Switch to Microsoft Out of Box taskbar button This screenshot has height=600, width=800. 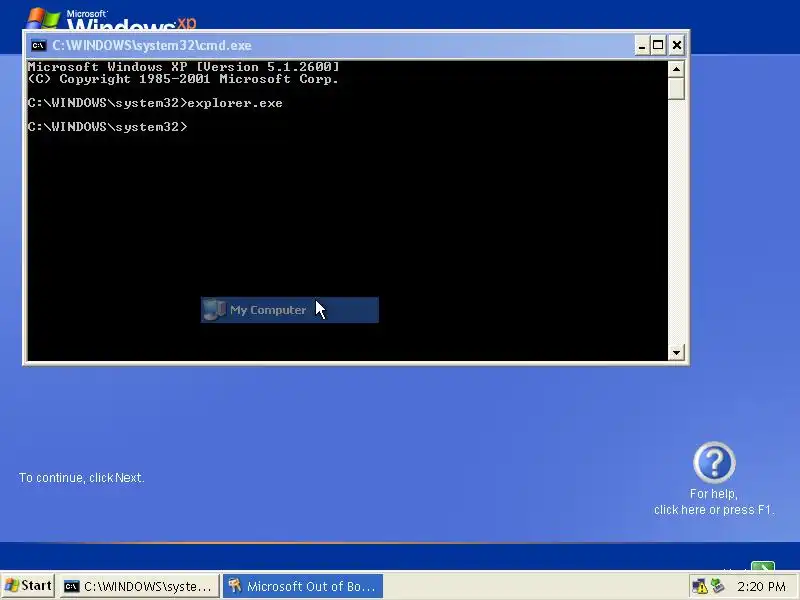click(x=303, y=586)
